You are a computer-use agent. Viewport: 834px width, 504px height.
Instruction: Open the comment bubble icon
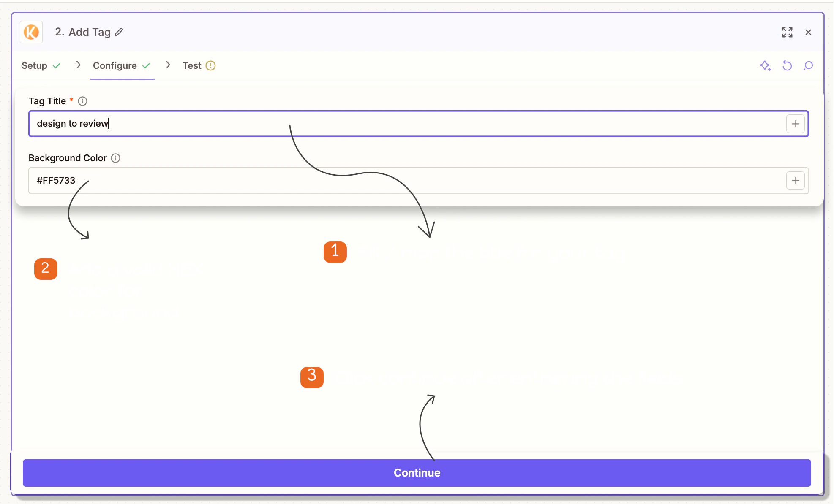[808, 66]
